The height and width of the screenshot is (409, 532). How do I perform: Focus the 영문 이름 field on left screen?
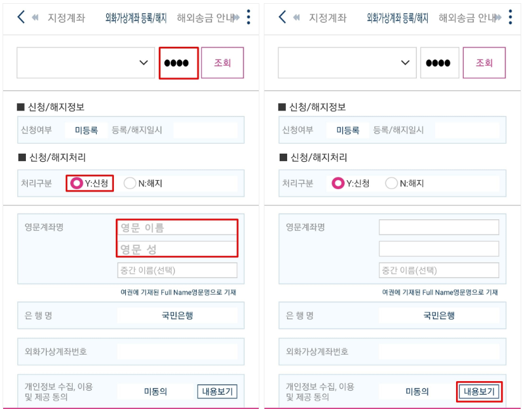click(x=177, y=228)
